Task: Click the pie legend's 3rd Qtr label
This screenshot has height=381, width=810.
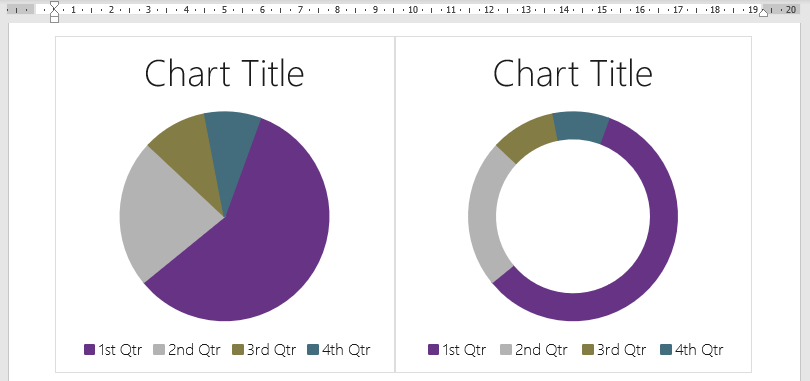Action: [271, 350]
